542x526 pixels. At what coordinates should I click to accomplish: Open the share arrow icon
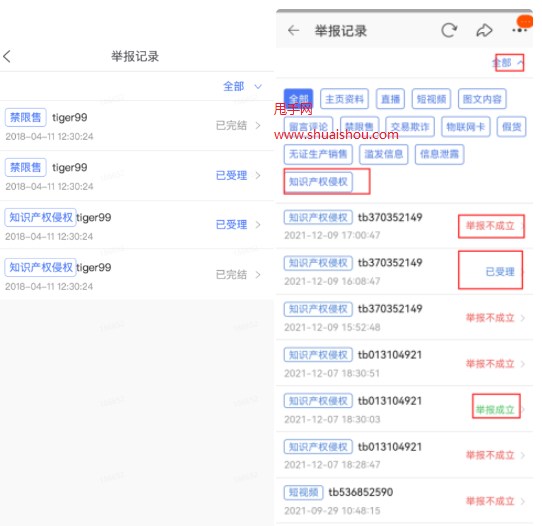[x=484, y=30]
